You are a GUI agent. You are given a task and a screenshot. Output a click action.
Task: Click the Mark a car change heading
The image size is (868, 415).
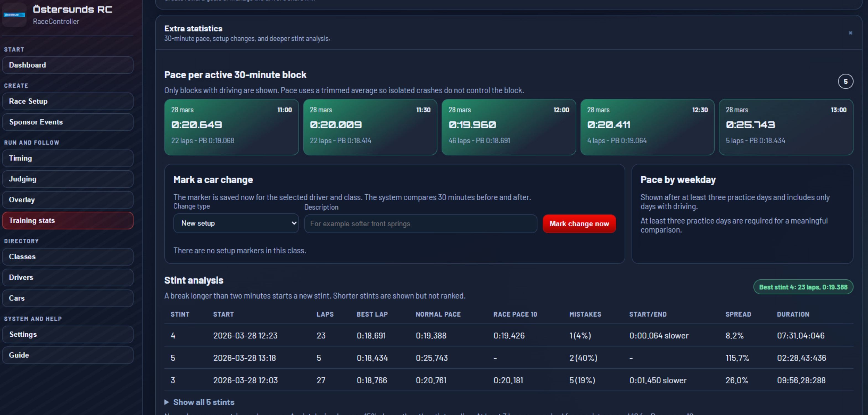(x=213, y=180)
